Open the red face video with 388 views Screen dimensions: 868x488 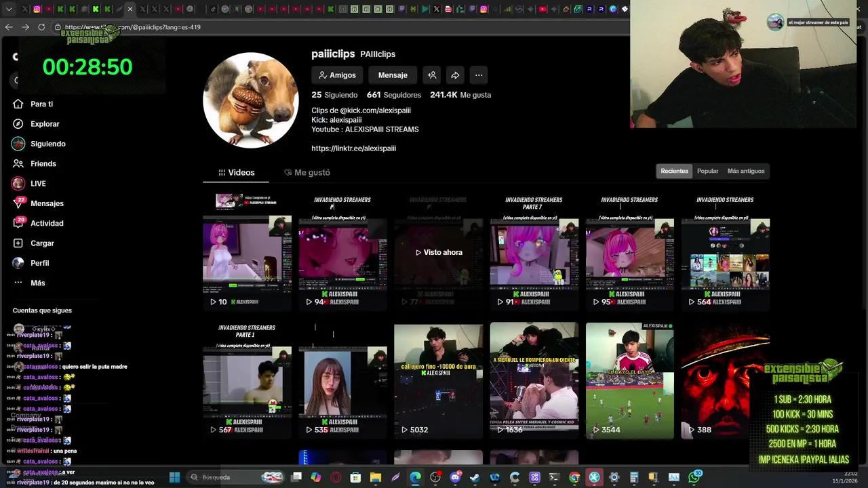726,380
